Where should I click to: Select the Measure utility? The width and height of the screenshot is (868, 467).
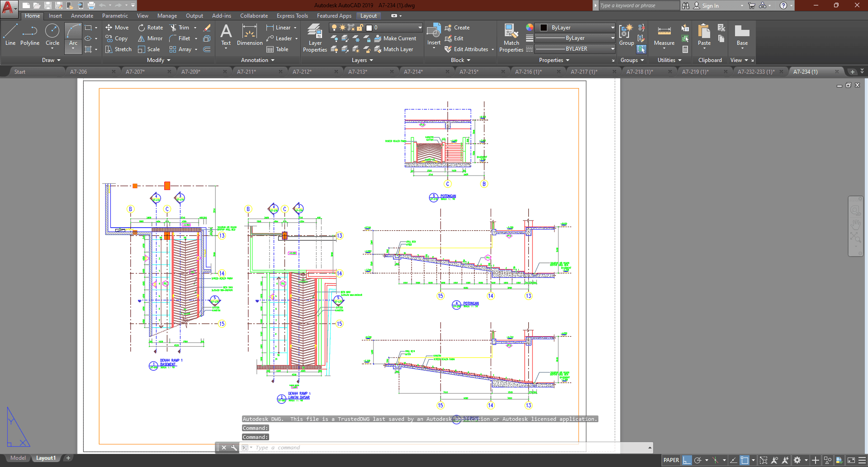tap(664, 35)
